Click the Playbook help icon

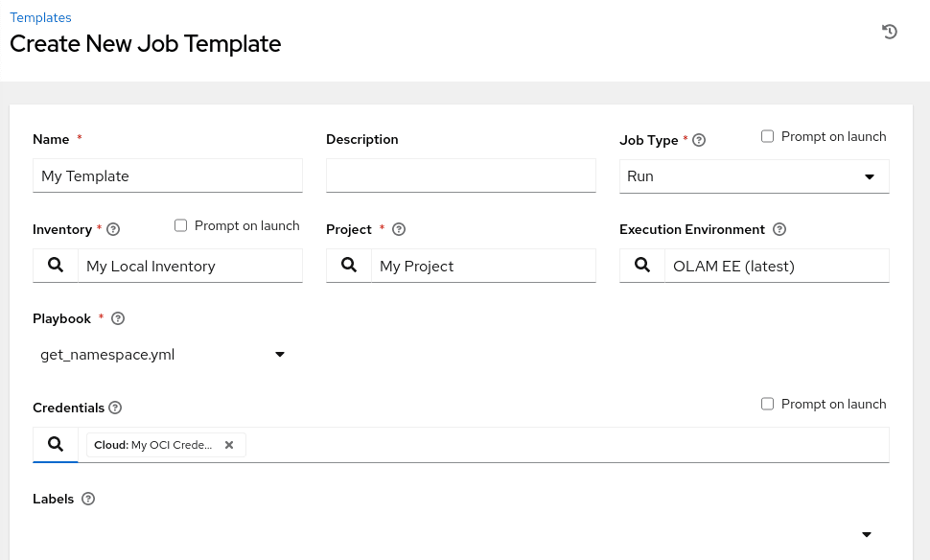[x=118, y=318]
